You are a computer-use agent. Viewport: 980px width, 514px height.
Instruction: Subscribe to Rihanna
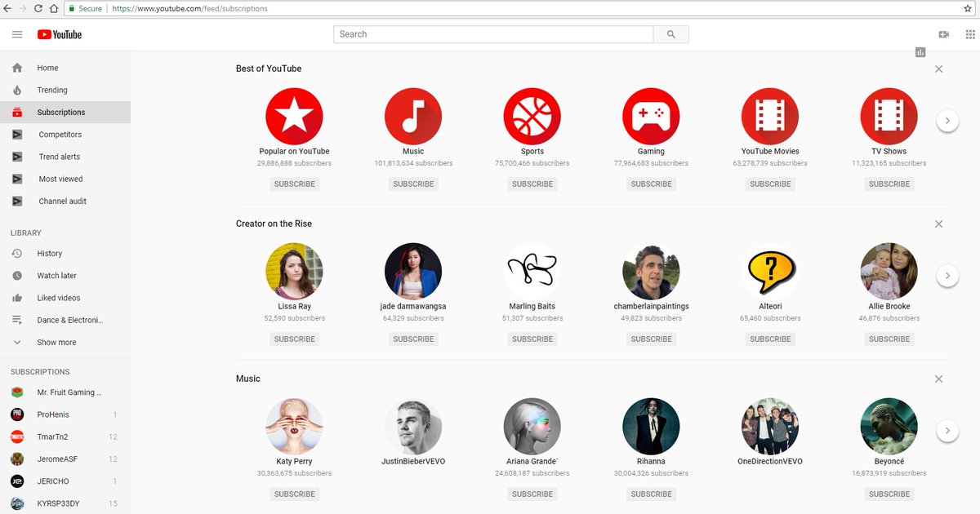(651, 494)
